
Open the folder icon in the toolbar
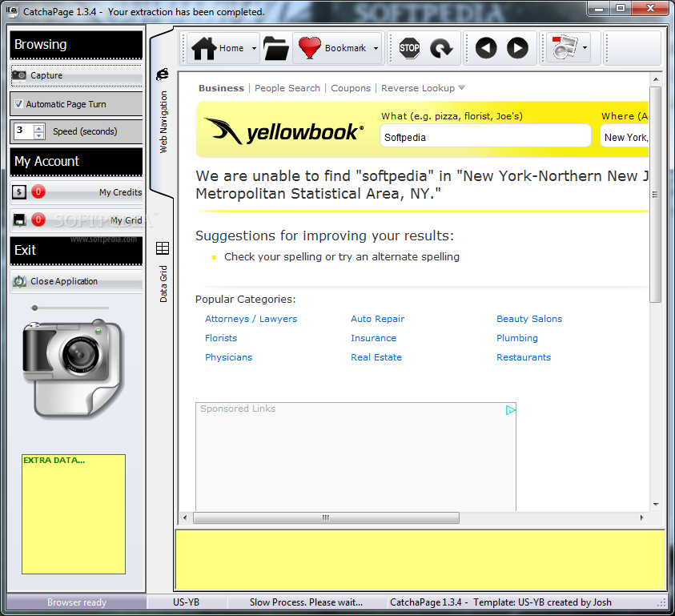(x=276, y=48)
